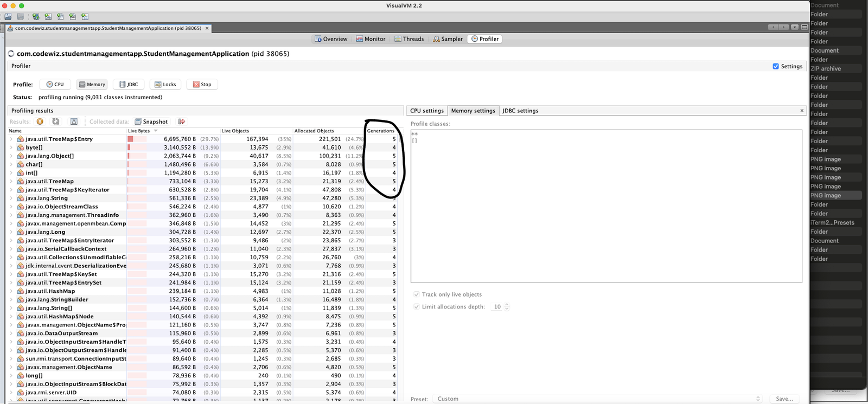Click the red export arrow icon beside Snapshot
This screenshot has width=868, height=404.
click(x=182, y=121)
